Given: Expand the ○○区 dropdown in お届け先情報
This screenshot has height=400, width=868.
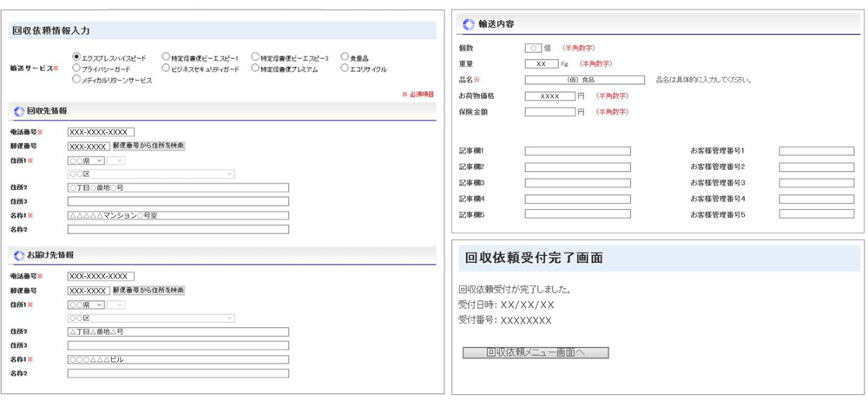Looking at the screenshot, I should click(x=151, y=318).
